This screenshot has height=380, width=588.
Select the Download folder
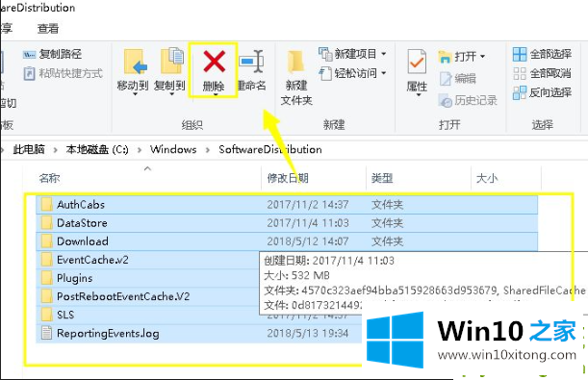[287, 241]
